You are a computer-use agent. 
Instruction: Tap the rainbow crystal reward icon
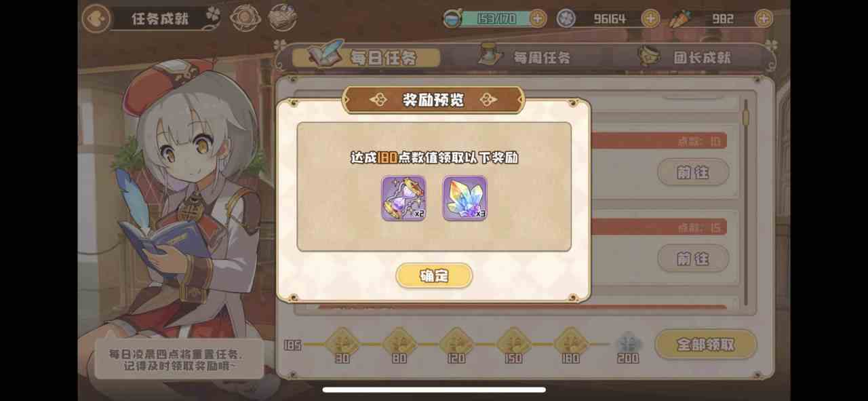[x=465, y=198]
